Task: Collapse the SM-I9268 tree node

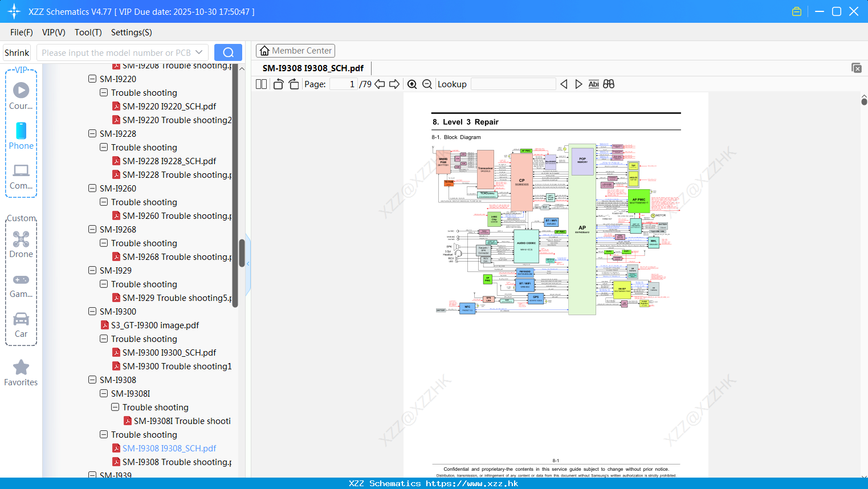Action: click(x=92, y=229)
